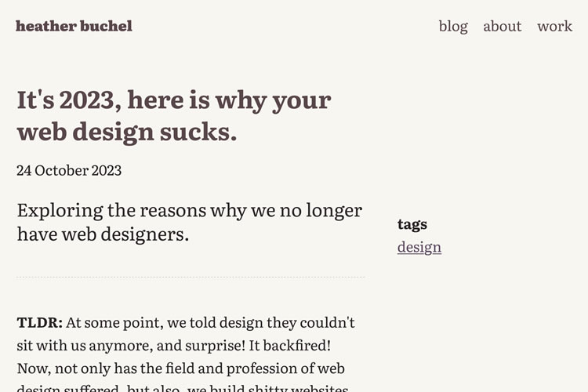The width and height of the screenshot is (588, 392).
Task: Click the "tags" sidebar heading
Action: (x=412, y=224)
